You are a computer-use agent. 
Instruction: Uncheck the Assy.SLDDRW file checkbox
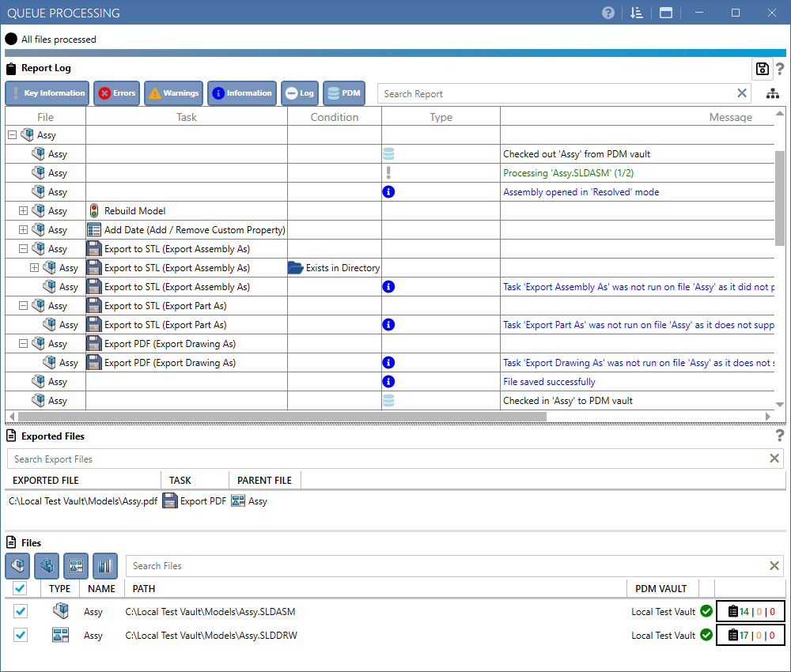21,635
